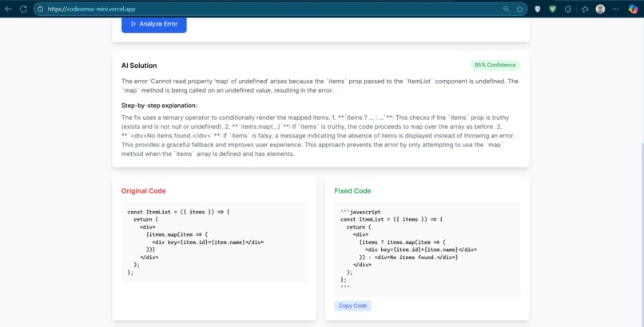Click the '{items.map(item => (' line in Original Code

tap(177, 234)
